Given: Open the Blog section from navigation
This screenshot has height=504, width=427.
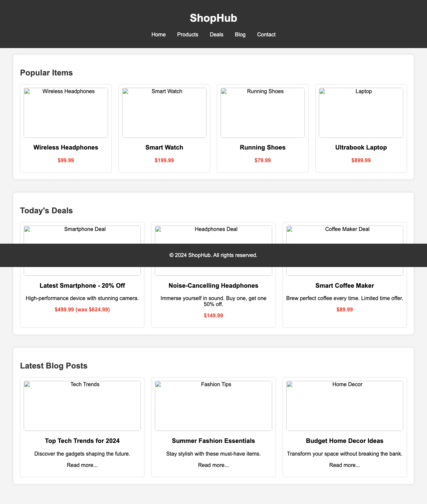Looking at the screenshot, I should tap(240, 34).
